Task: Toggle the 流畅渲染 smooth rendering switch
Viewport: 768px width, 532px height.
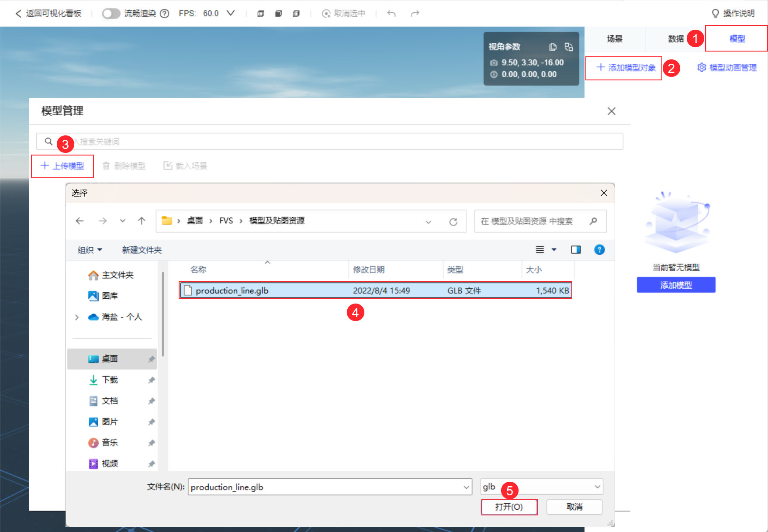Action: [x=111, y=14]
